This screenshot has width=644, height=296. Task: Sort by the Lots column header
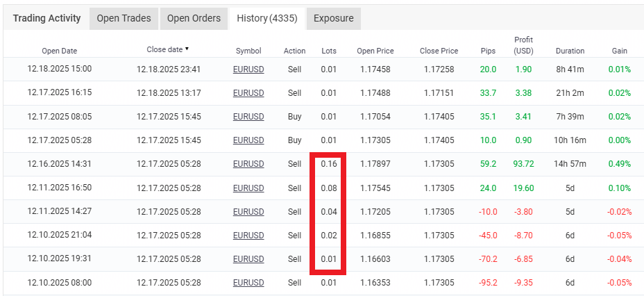tap(329, 51)
